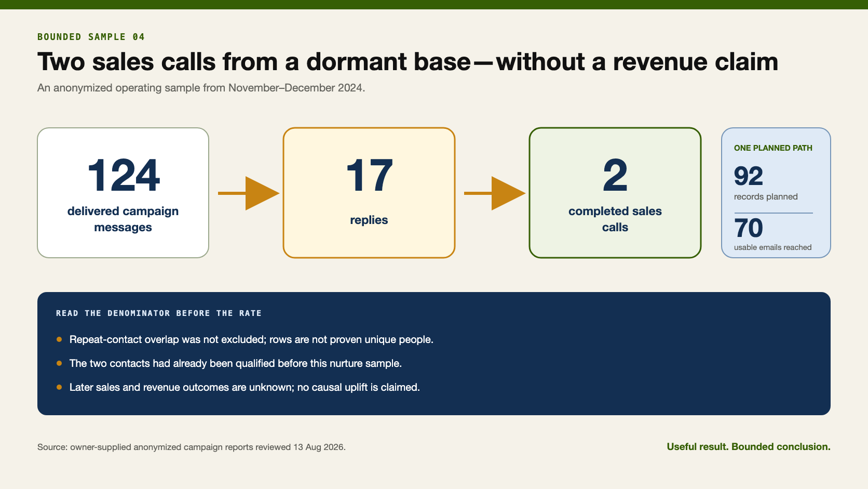Select 'usable emails reached' label
868x489 pixels.
coord(772,247)
